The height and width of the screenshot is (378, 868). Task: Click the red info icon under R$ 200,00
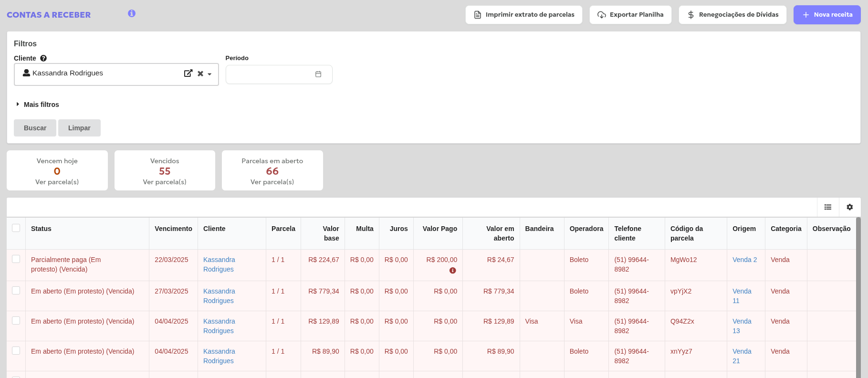click(453, 271)
